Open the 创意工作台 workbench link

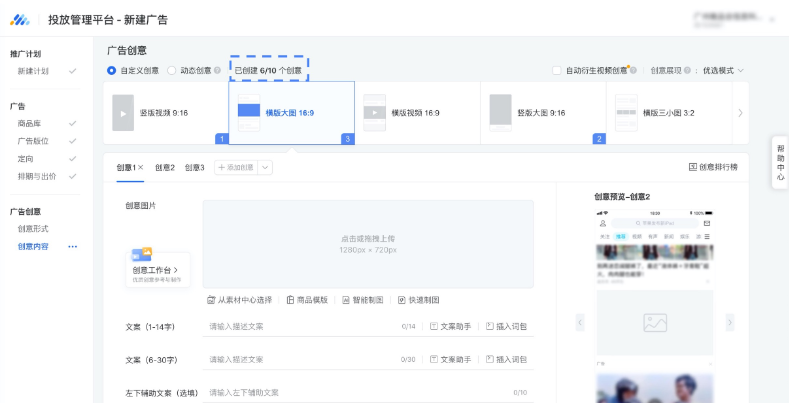[x=155, y=270]
